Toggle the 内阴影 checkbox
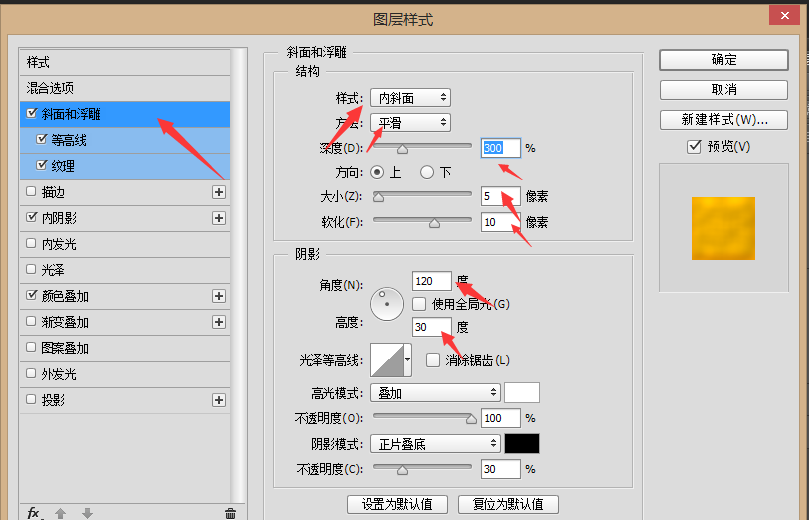The width and height of the screenshot is (809, 520). coord(32,217)
